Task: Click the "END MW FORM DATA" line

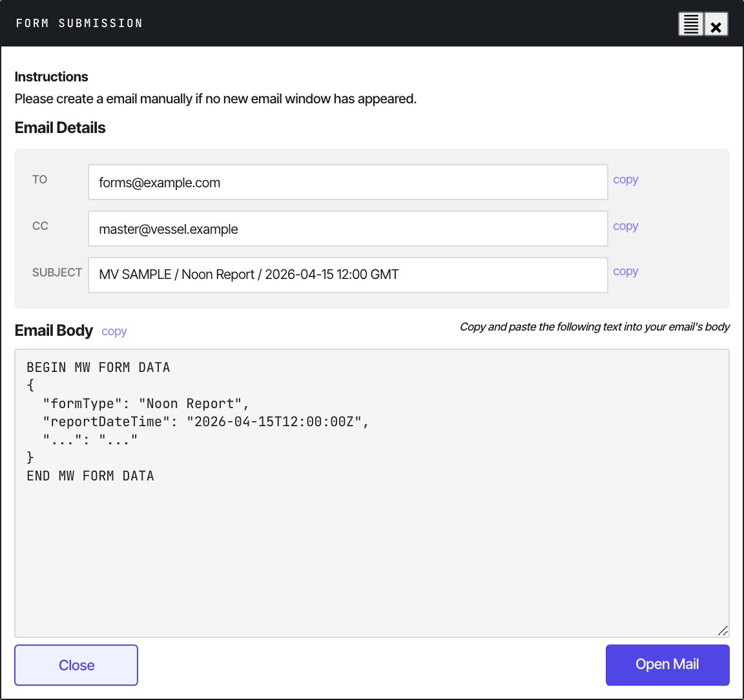Action: (x=90, y=476)
